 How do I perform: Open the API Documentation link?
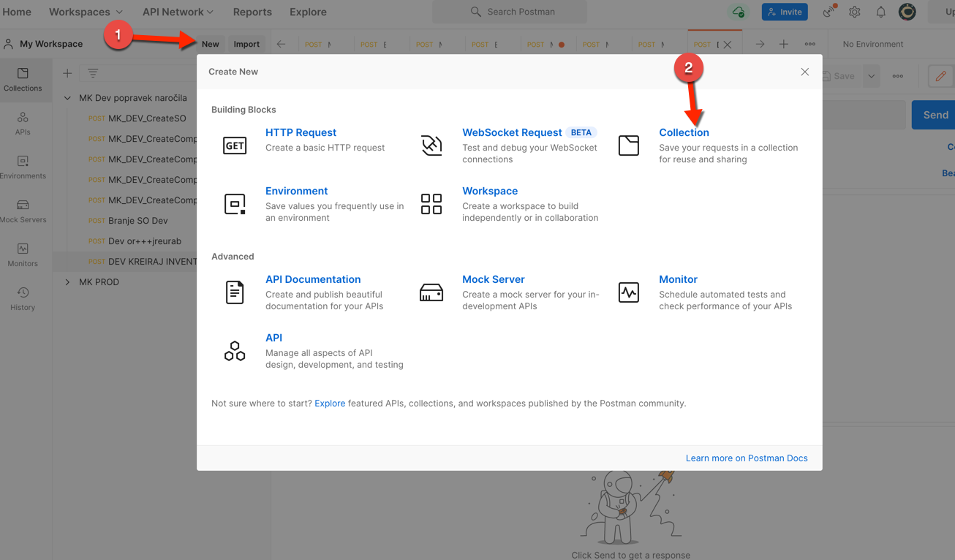[313, 279]
